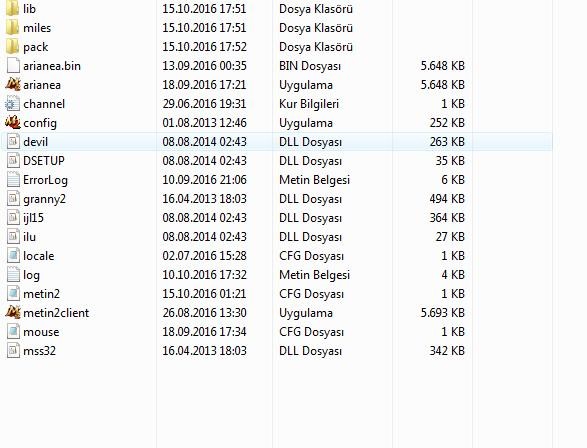Select the lib folder name
The width and height of the screenshot is (587, 448).
click(x=29, y=8)
